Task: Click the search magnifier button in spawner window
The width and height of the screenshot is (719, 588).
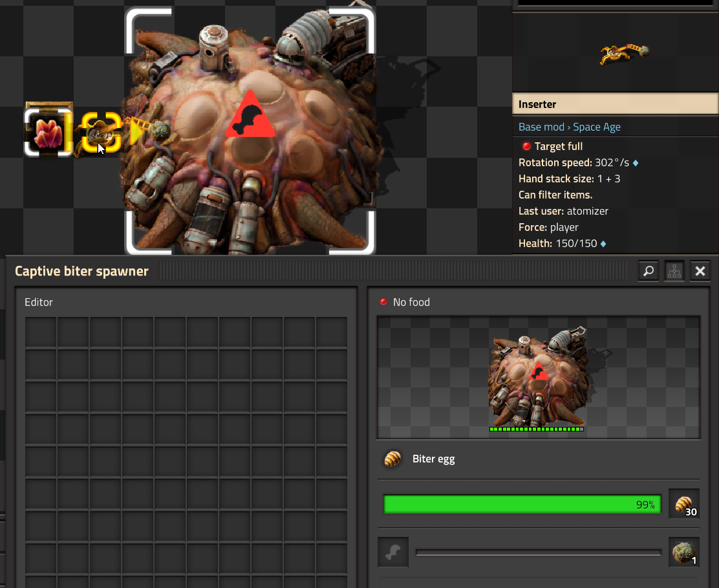Action: (x=649, y=271)
